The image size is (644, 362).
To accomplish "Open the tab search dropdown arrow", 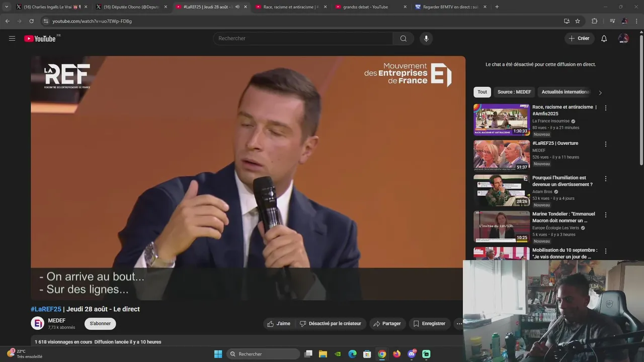I will (x=7, y=7).
